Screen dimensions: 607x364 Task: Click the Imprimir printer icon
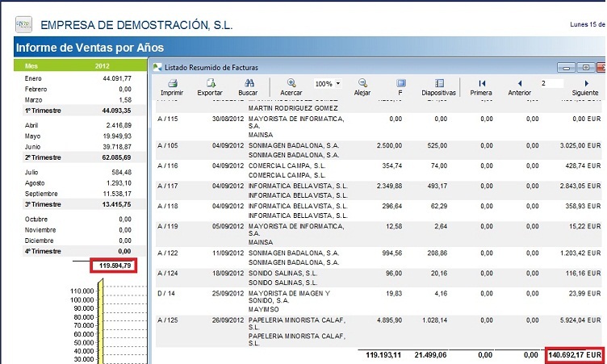click(172, 83)
